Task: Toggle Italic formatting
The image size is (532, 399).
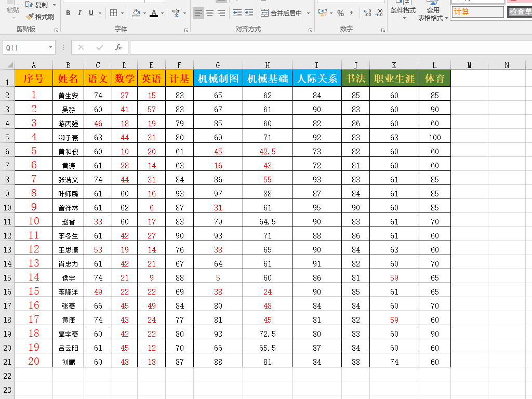Action: click(x=79, y=13)
